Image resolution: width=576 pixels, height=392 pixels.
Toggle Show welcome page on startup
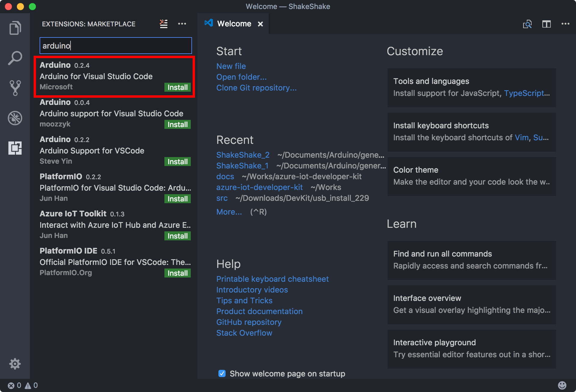coord(222,373)
